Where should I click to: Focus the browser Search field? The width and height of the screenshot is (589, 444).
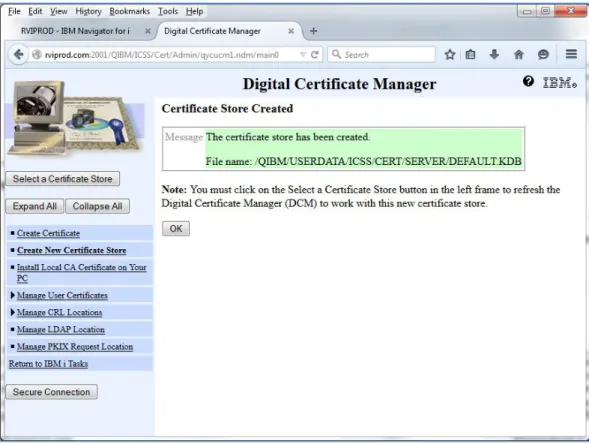[x=382, y=55]
